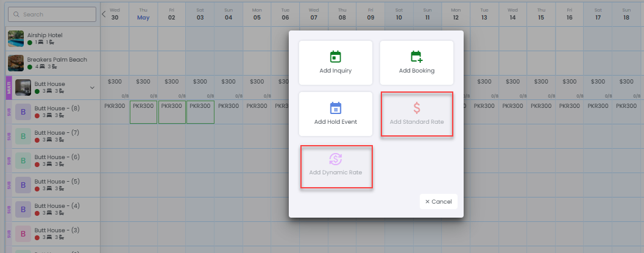Cancel the add-event dialog

click(438, 202)
